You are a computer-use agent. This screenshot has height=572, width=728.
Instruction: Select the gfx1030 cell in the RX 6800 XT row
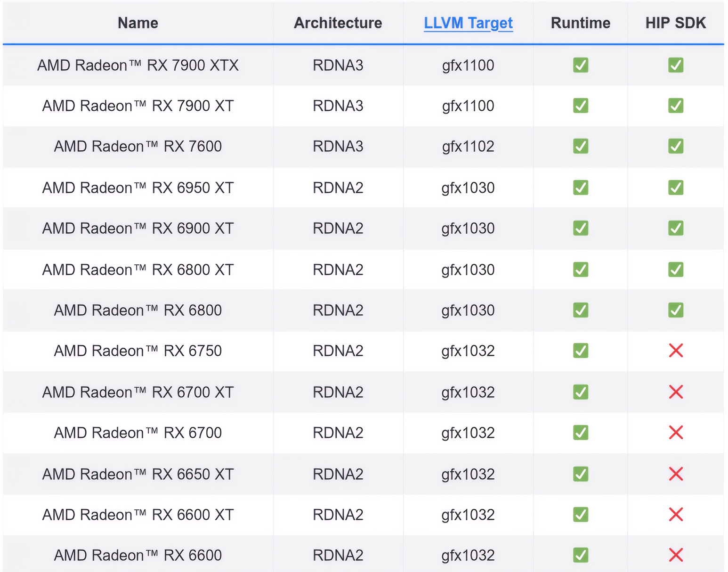(x=468, y=270)
